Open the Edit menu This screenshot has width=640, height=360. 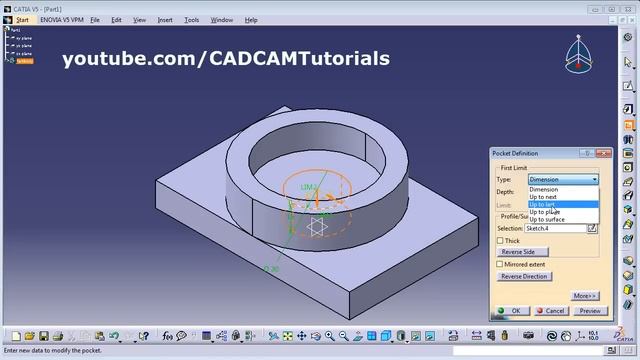[x=116, y=20]
